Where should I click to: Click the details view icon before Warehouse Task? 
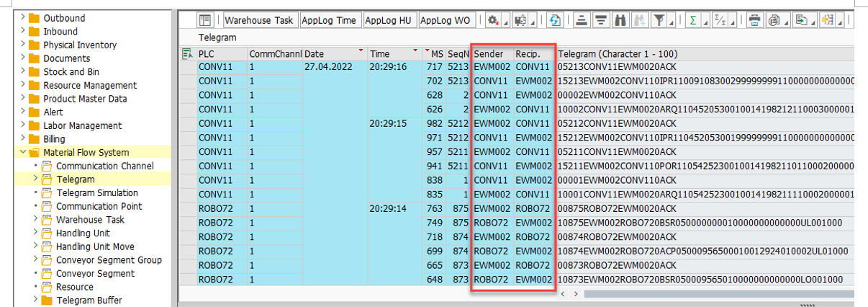coord(205,20)
